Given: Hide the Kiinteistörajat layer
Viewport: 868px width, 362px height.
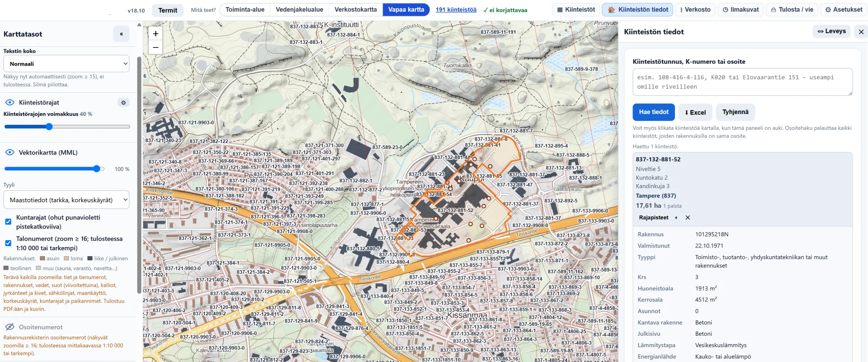Looking at the screenshot, I should coord(9,103).
